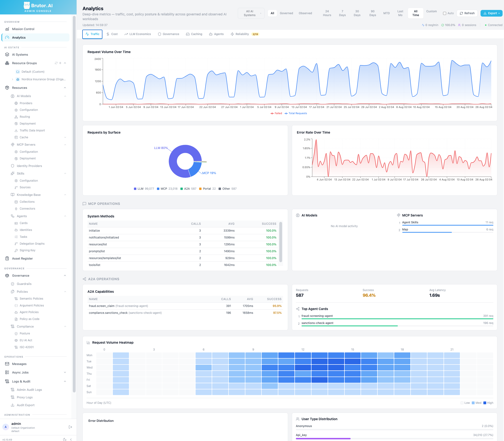This screenshot has width=504, height=441.
Task: Select the Custom time range
Action: [x=431, y=11]
